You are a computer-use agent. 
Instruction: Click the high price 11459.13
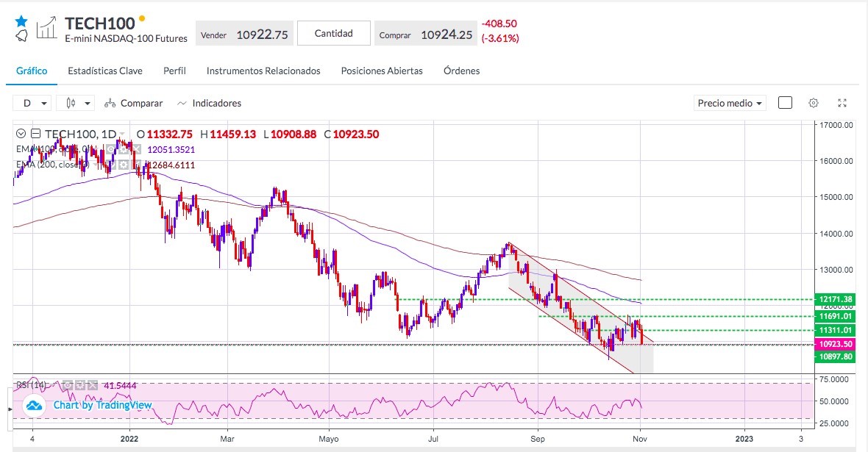233,134
